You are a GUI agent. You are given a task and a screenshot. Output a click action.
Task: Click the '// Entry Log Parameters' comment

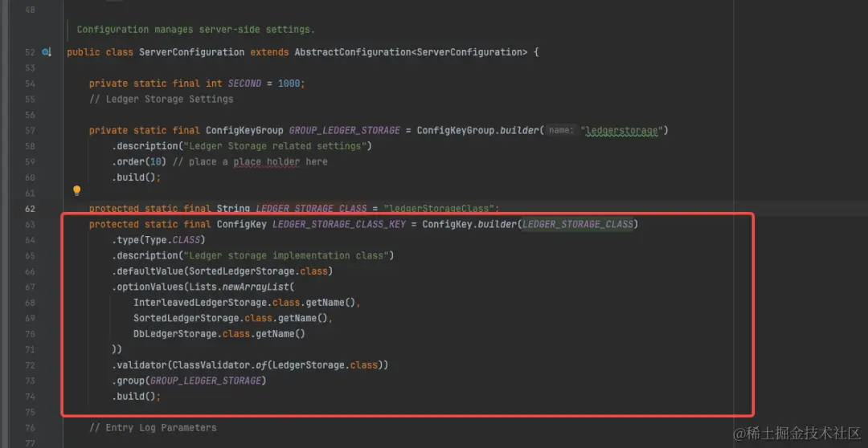(153, 428)
